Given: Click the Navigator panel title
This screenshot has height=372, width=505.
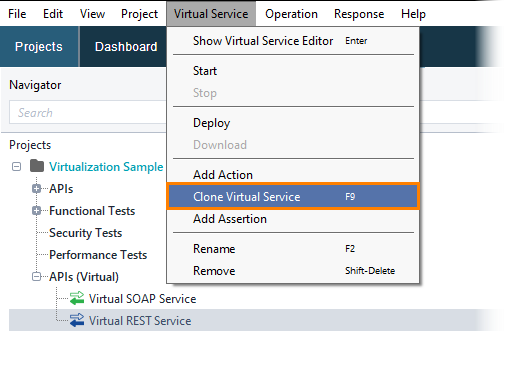Looking at the screenshot, I should pyautogui.click(x=35, y=85).
